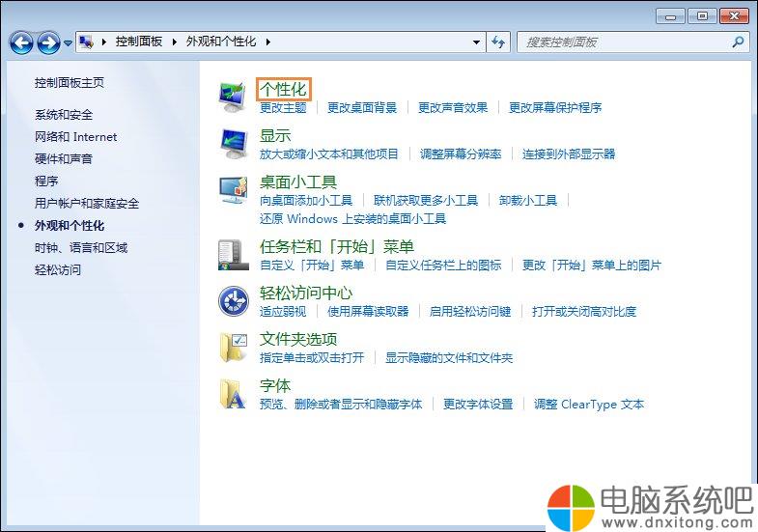Click 预览、删除或者显示和隐藏字体 link
The height and width of the screenshot is (532, 758).
(341, 404)
